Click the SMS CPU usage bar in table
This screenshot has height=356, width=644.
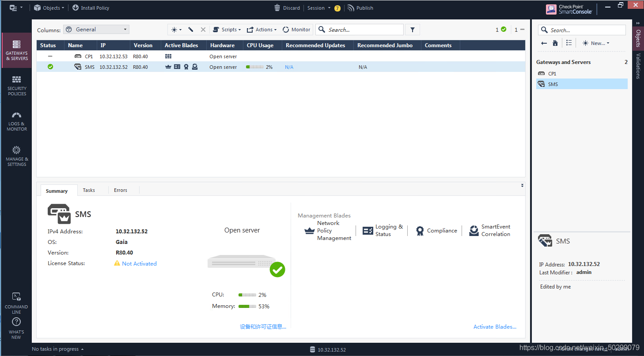tap(254, 67)
